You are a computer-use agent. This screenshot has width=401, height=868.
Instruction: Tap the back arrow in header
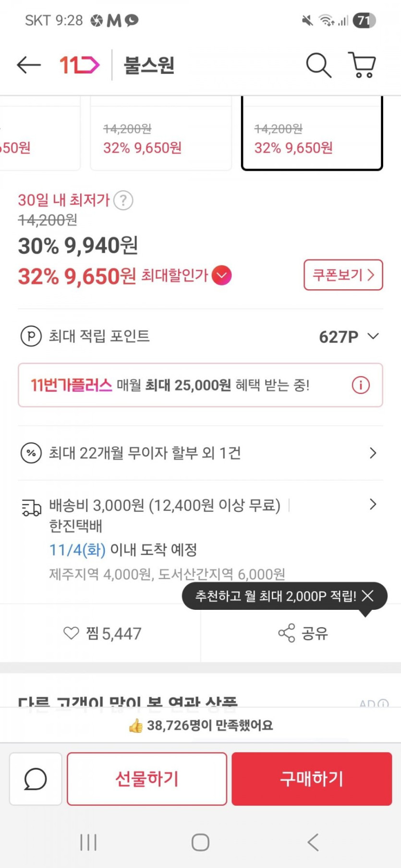[29, 65]
